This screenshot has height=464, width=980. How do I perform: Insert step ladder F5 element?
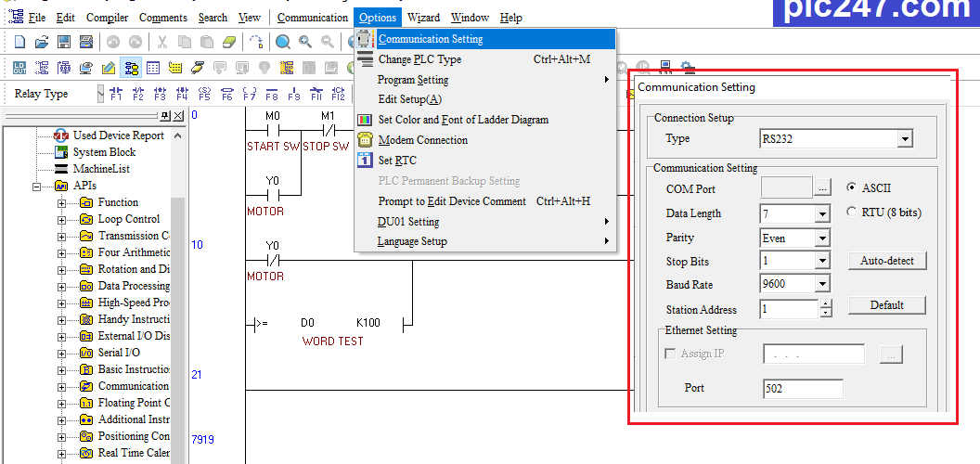[x=204, y=94]
